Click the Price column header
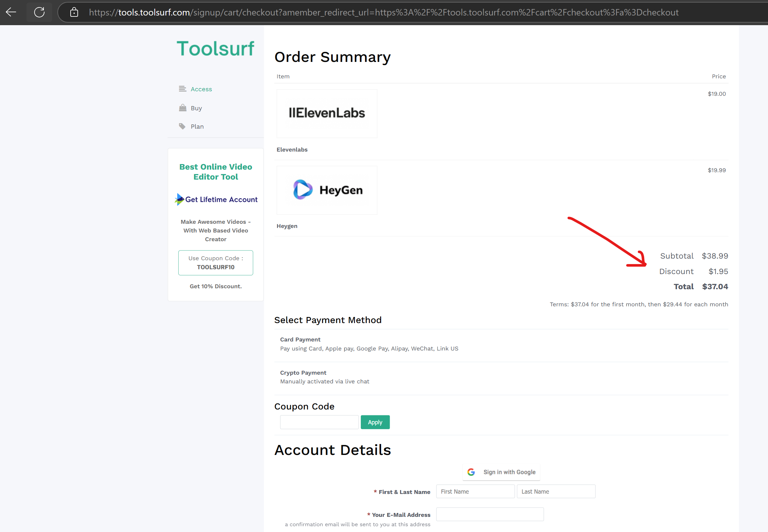Image resolution: width=768 pixels, height=532 pixels. (x=719, y=76)
